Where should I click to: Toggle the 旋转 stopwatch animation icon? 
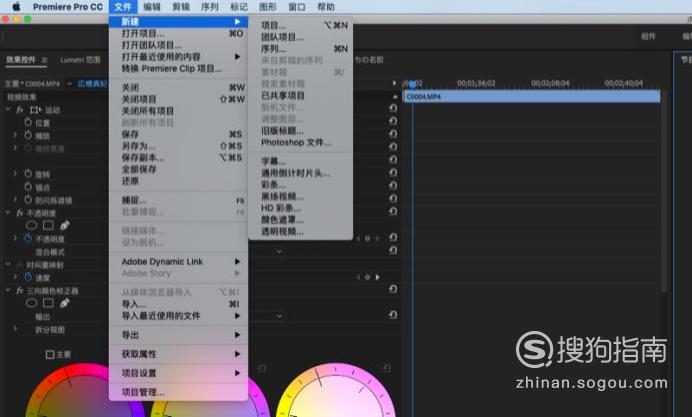28,174
